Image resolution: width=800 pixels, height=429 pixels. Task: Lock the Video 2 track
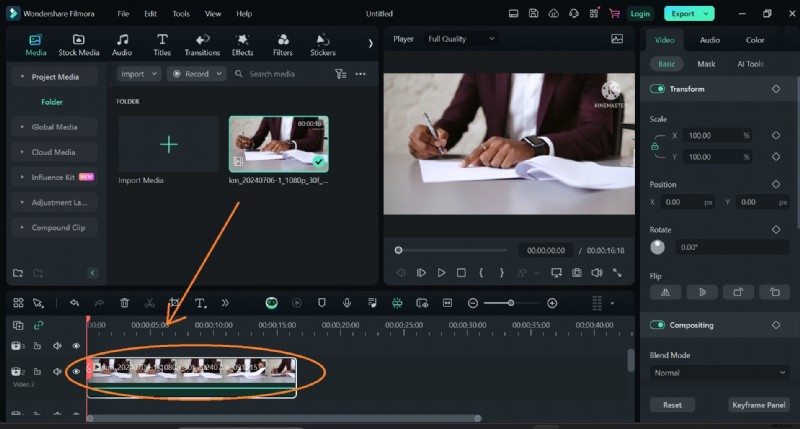click(x=37, y=371)
